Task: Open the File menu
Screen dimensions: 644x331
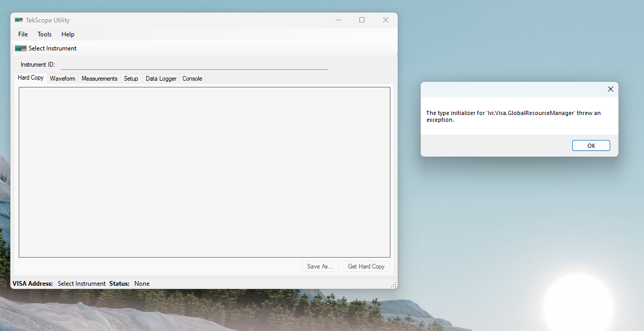Action: [23, 34]
